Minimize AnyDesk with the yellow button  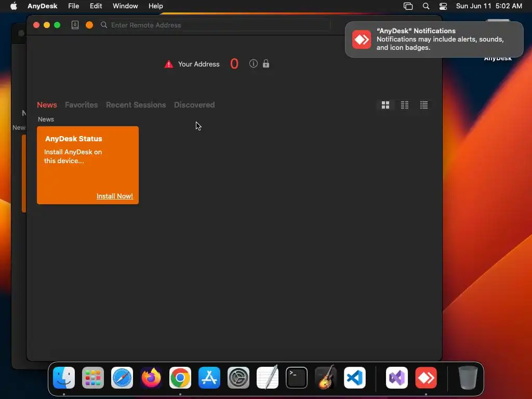pyautogui.click(x=47, y=25)
